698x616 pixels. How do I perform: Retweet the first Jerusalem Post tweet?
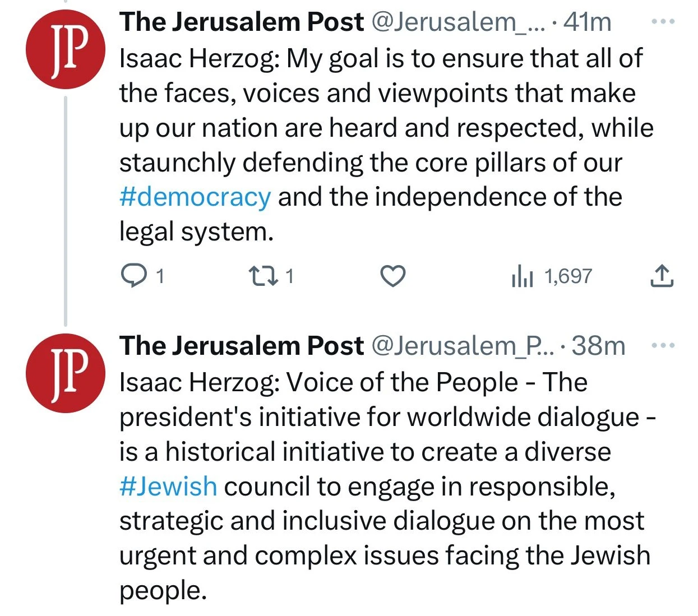[261, 276]
